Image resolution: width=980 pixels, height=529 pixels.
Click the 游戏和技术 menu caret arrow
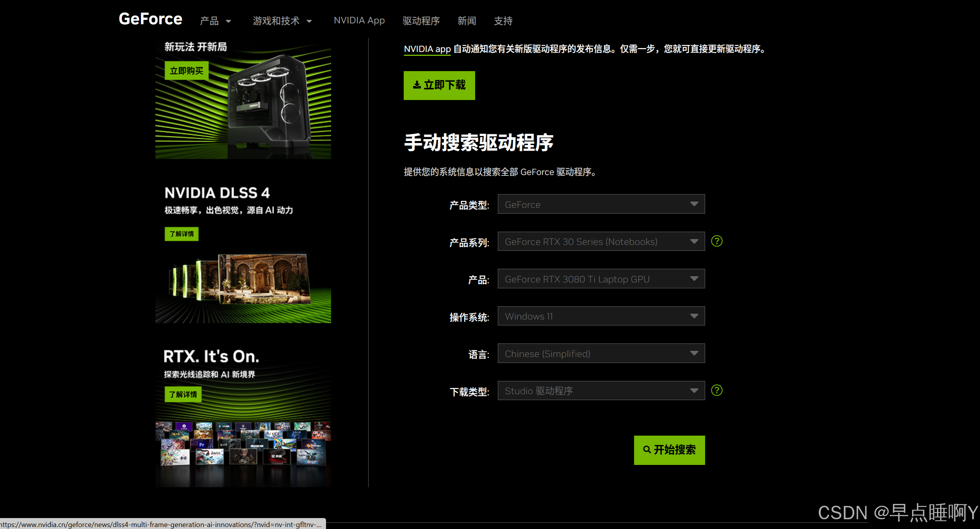[309, 21]
